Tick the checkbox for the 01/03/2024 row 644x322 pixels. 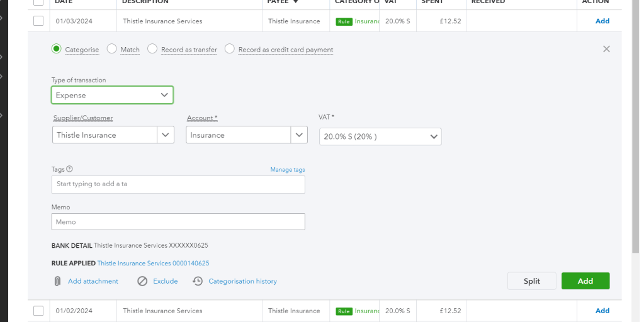click(x=38, y=21)
